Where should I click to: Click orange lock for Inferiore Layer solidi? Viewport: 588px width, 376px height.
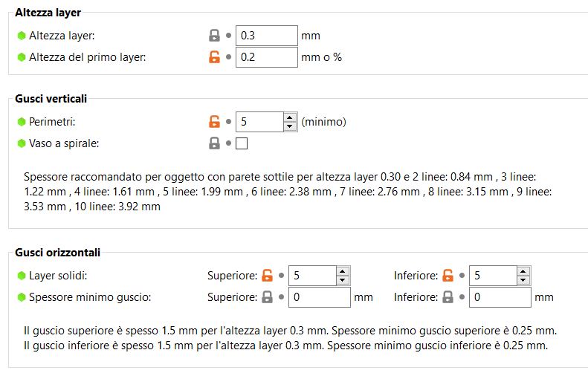point(448,276)
